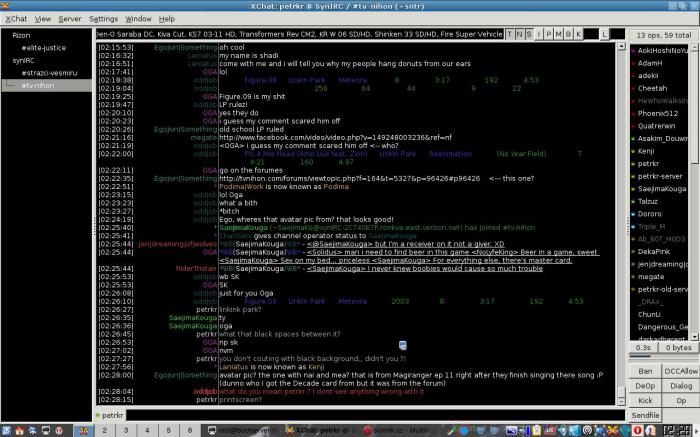Click the chat scrollbar up arrow
The width and height of the screenshot is (700, 437).
(621, 46)
